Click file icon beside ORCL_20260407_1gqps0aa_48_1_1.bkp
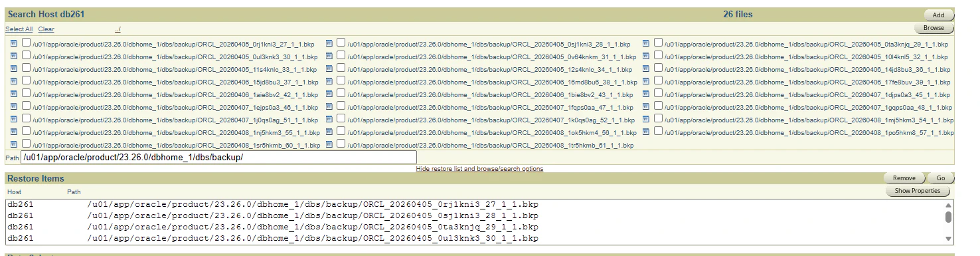The width and height of the screenshot is (980, 256). [646, 106]
